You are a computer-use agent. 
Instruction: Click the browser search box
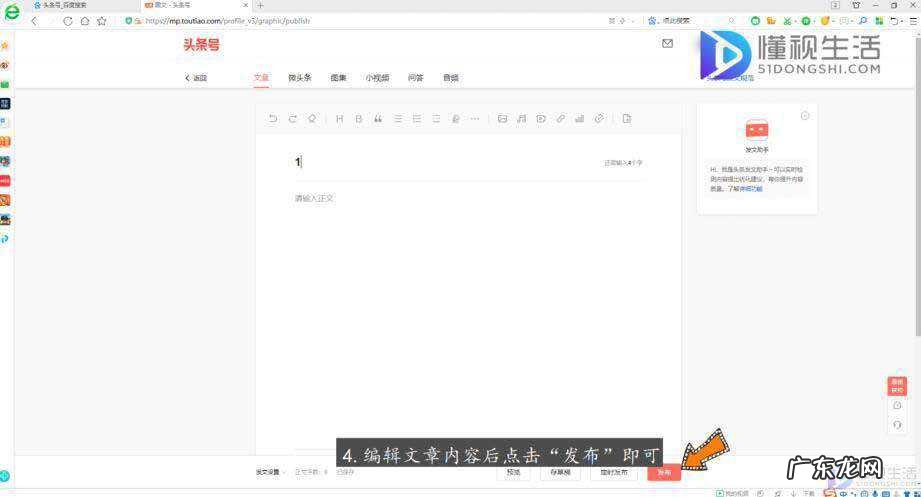(x=690, y=21)
